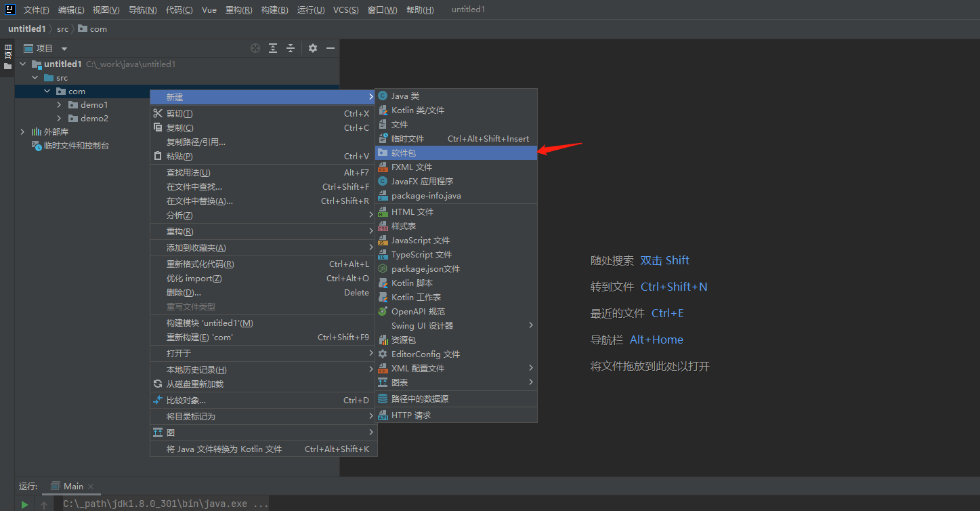Choose 构建模块 'untitled1'(M) entry
This screenshot has width=980, height=511.
coord(263,323)
